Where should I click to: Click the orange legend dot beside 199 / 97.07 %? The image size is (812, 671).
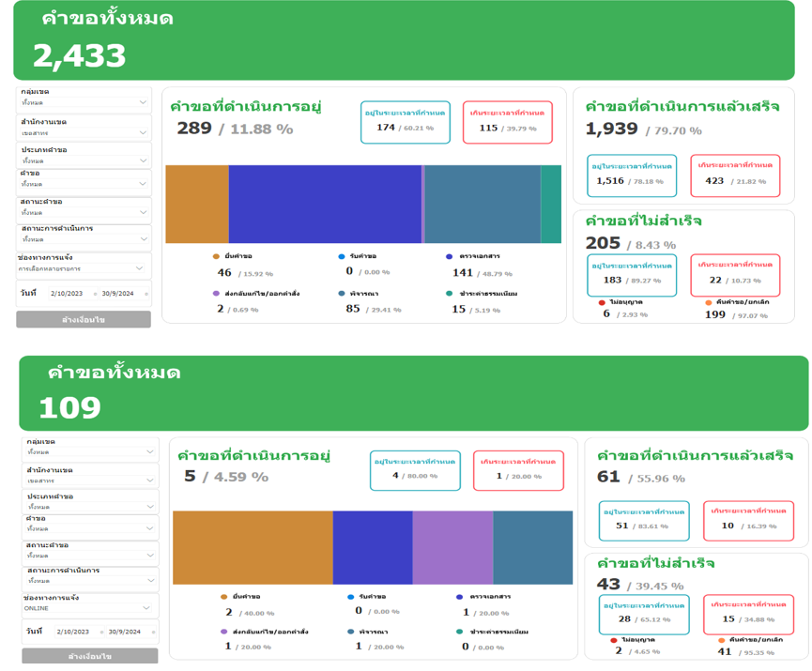[x=708, y=302]
